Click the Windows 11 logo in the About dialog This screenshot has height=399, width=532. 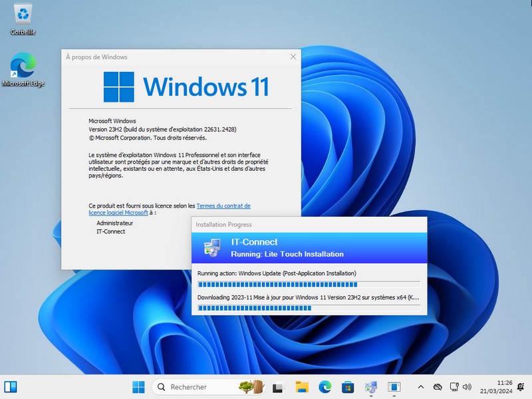point(186,87)
